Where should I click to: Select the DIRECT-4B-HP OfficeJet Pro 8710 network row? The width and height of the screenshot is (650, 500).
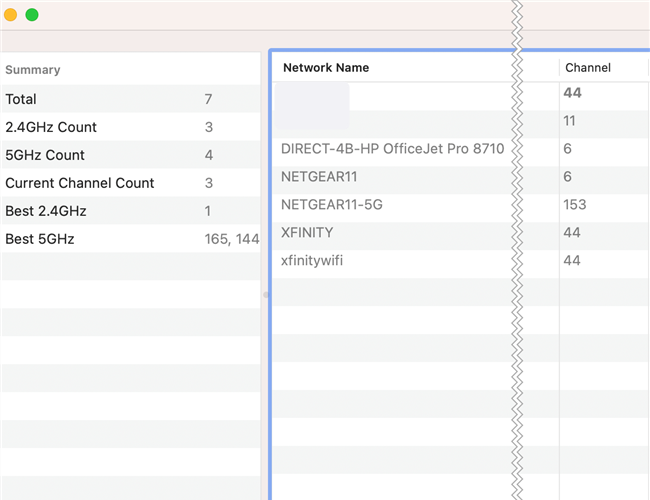click(393, 149)
